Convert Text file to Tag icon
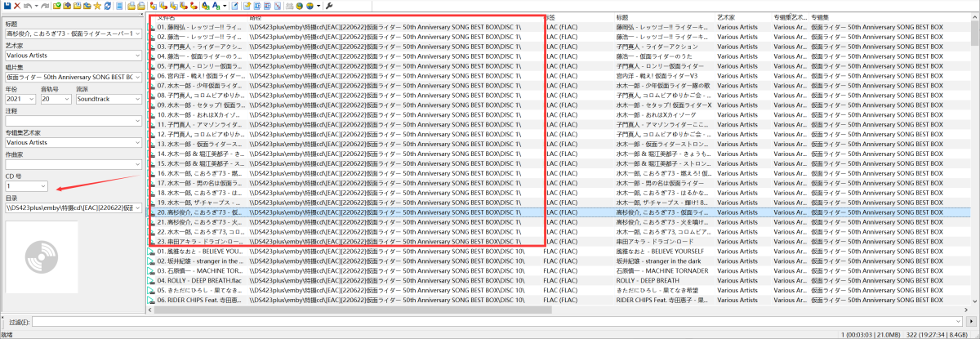This screenshot has width=980, height=339. point(183,6)
